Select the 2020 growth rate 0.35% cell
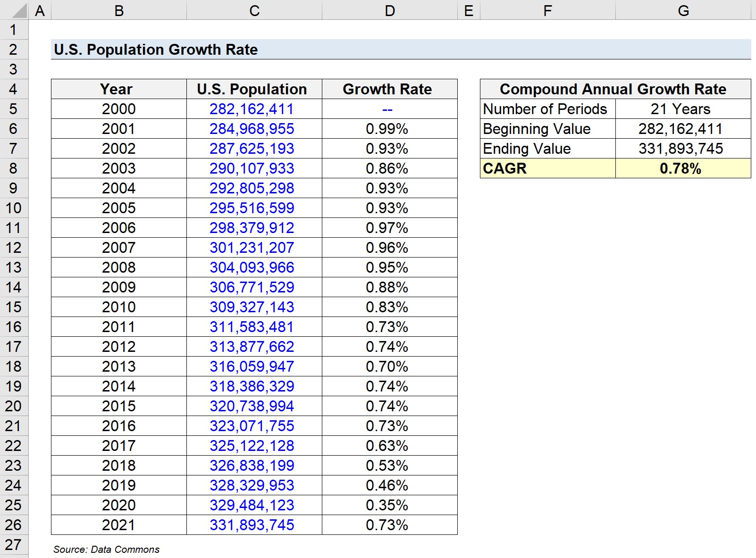 point(390,505)
